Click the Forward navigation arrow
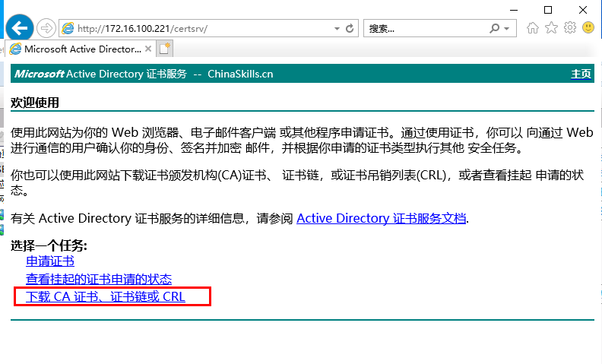The image size is (602, 364). pos(46,28)
